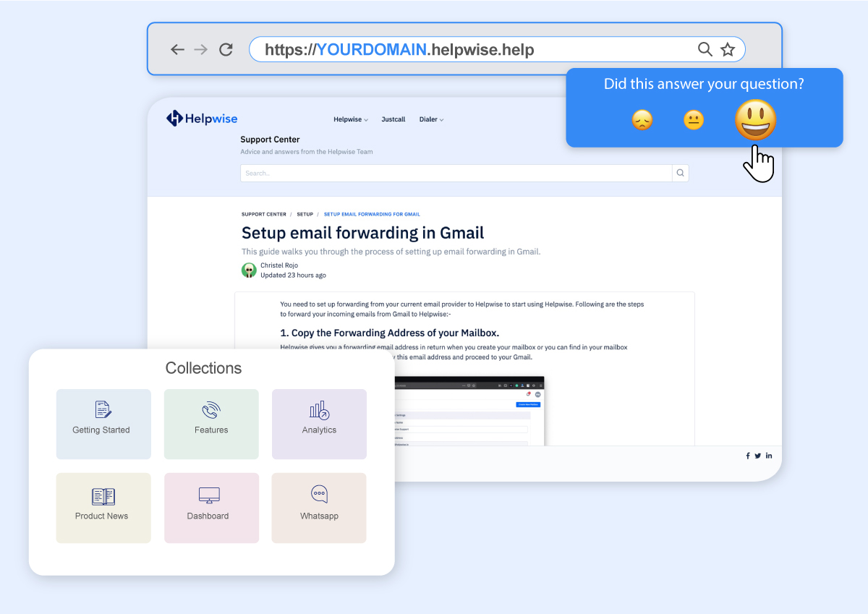
Task: Open the Dashboard collection card
Action: [211, 508]
